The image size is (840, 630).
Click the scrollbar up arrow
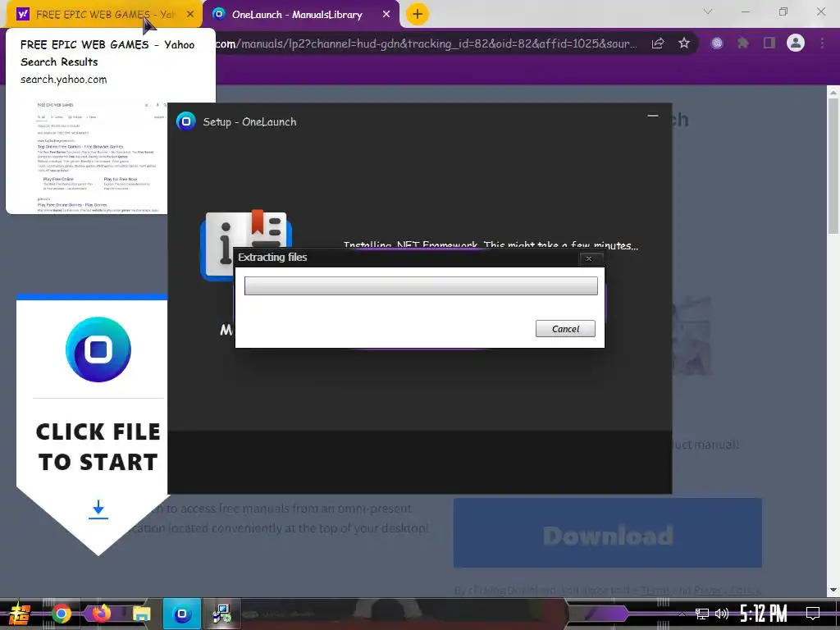coord(833,92)
